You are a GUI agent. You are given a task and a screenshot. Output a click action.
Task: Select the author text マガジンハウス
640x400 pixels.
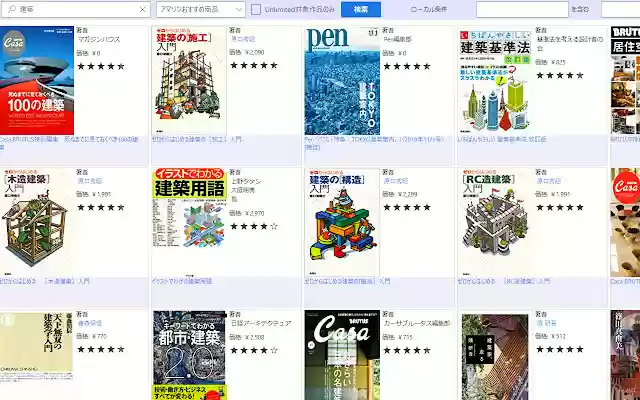(99, 40)
